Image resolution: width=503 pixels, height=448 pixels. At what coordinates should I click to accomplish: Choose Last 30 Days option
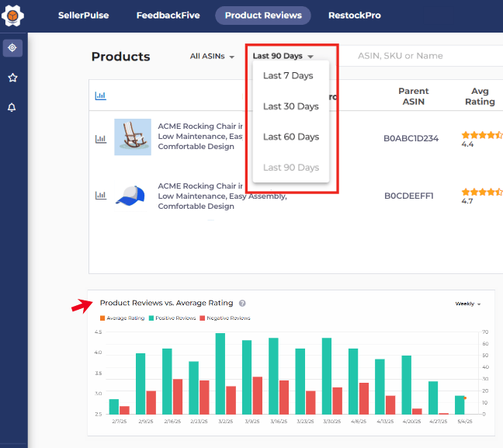[291, 106]
